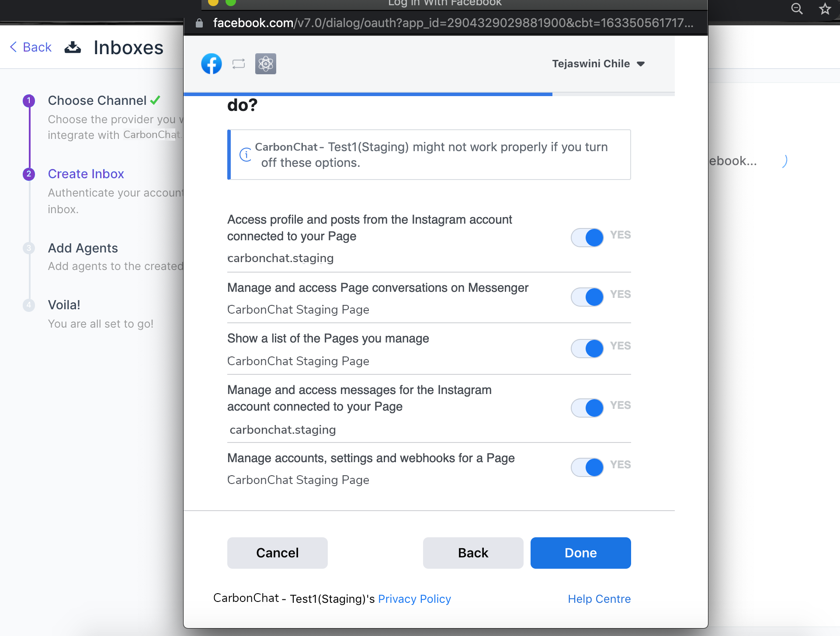Click the blue Done button
Image resolution: width=840 pixels, height=636 pixels.
tap(580, 553)
